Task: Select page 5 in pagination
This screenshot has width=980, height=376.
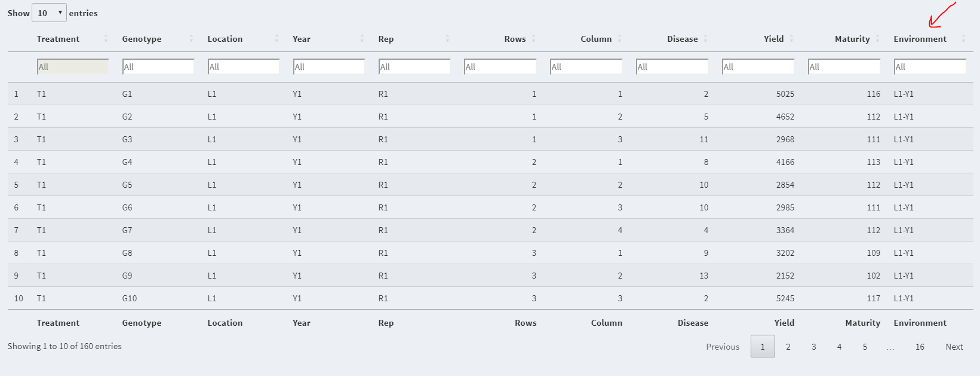Action: (865, 347)
